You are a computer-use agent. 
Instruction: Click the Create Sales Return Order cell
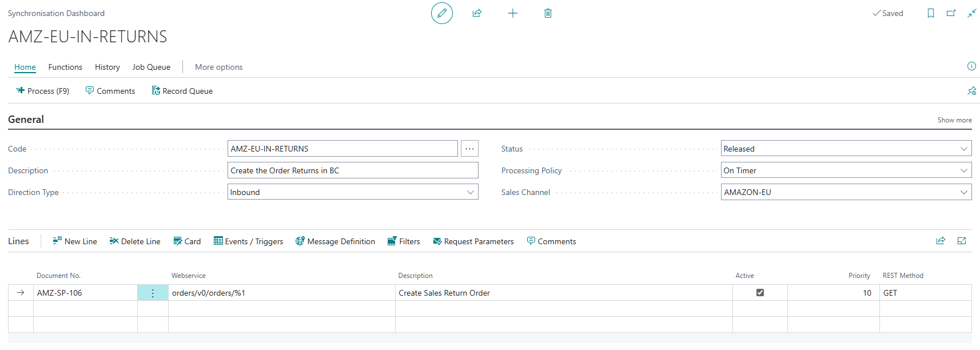click(x=564, y=293)
